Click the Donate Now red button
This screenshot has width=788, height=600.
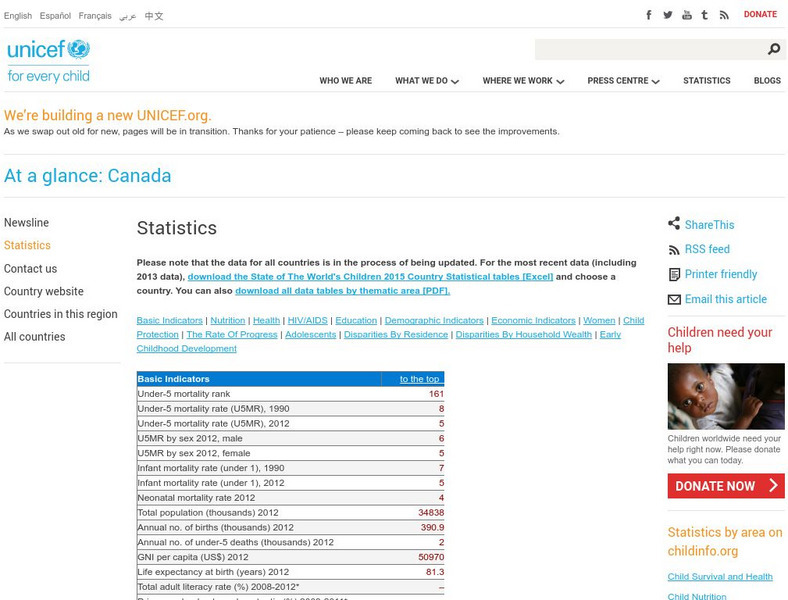726,485
